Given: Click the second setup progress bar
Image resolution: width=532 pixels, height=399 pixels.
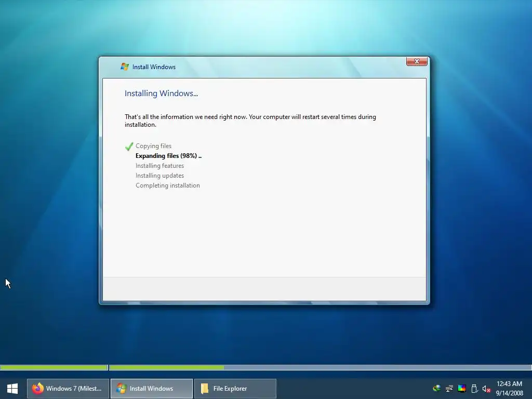Looking at the screenshot, I should click(320, 367).
